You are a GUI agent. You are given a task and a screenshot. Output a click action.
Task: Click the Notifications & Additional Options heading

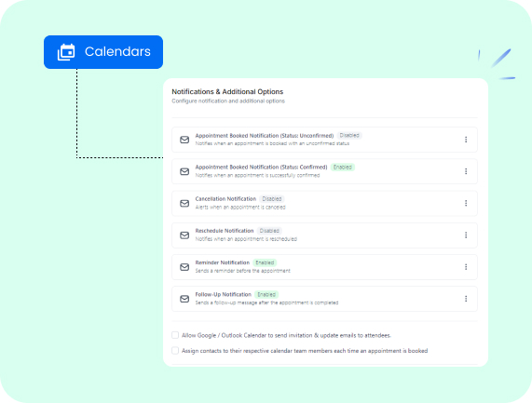click(227, 91)
